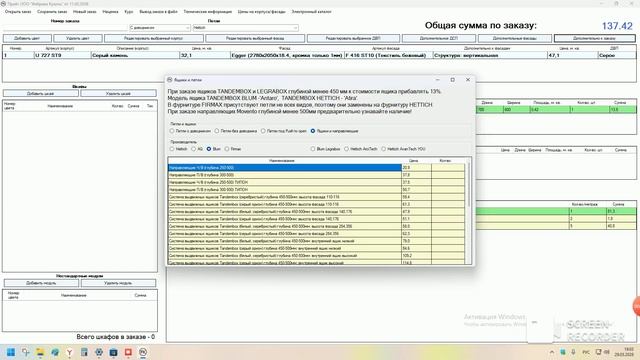Choose Blum manufacturer radio button

pos(209,149)
